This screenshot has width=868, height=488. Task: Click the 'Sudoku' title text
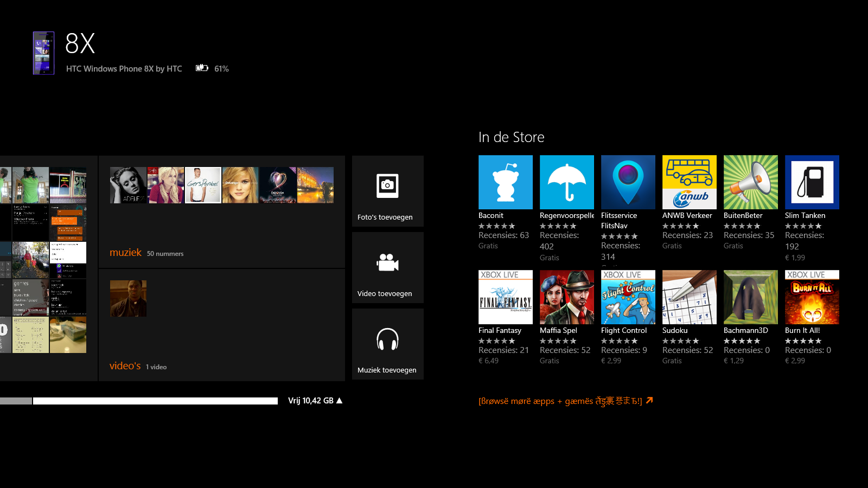point(675,330)
